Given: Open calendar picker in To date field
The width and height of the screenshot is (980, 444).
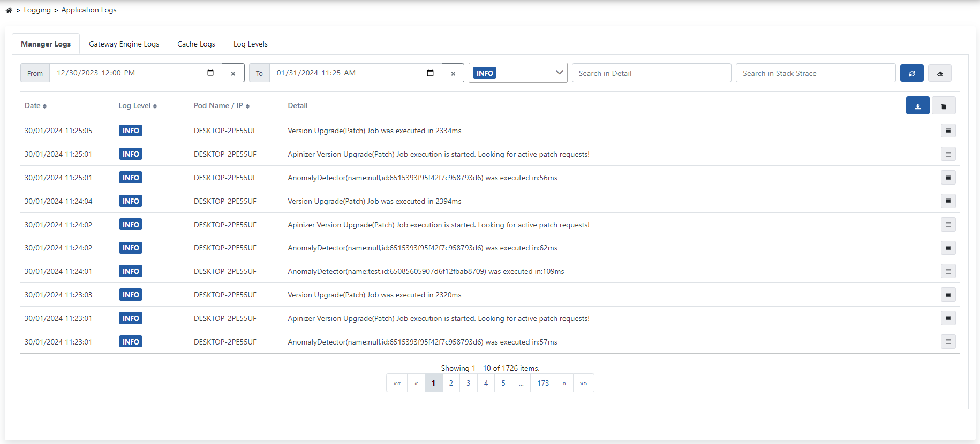Looking at the screenshot, I should (430, 73).
